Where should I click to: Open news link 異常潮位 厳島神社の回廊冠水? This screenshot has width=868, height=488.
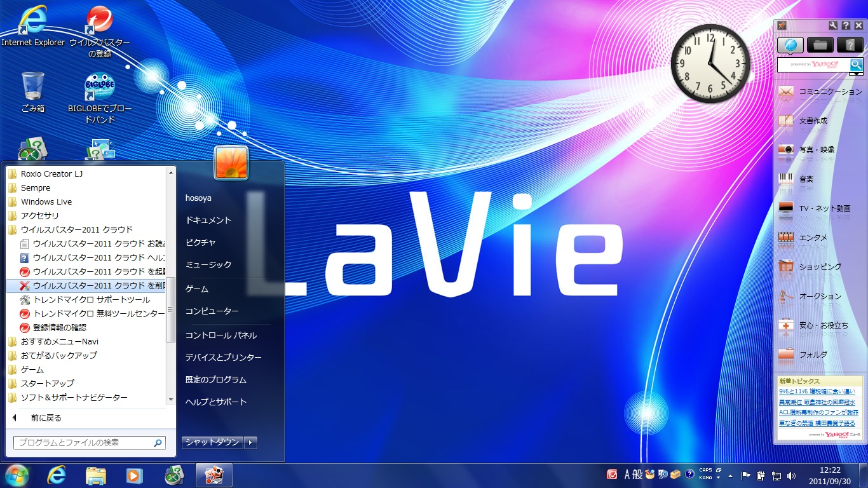pos(817,402)
